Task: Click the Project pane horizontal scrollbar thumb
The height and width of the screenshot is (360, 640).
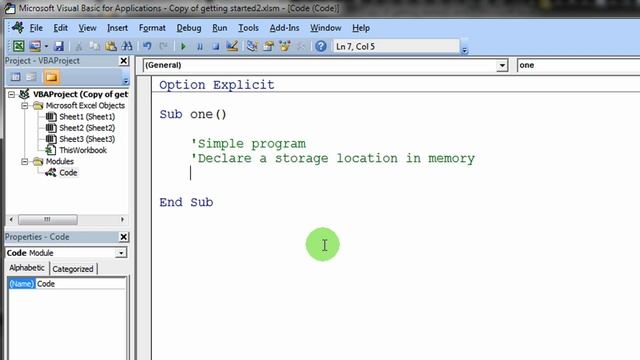Action: point(48,220)
